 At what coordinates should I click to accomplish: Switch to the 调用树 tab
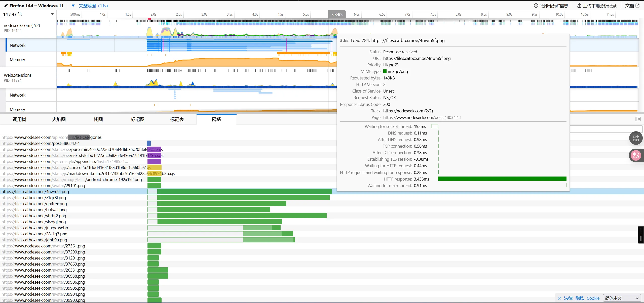pyautogui.click(x=20, y=119)
